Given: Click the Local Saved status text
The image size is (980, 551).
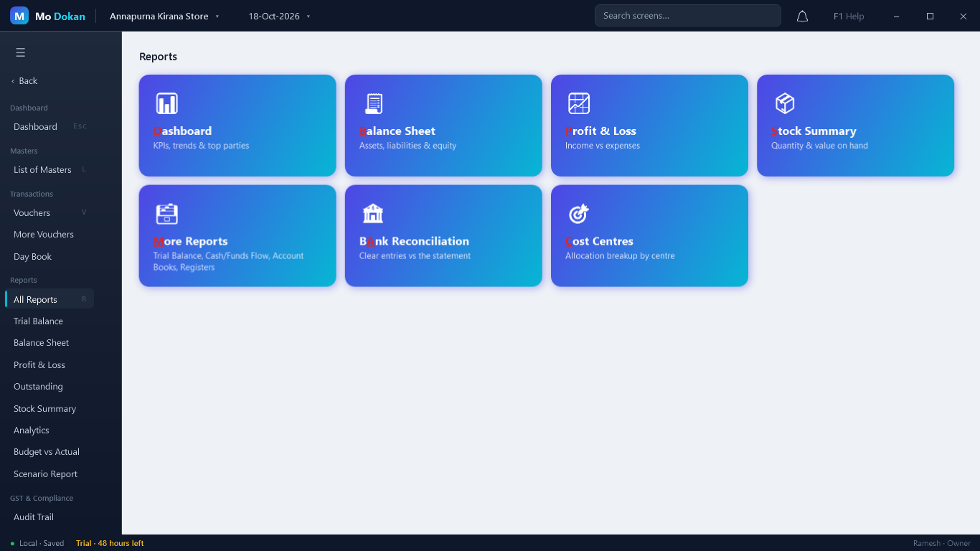Looking at the screenshot, I should click(42, 544).
